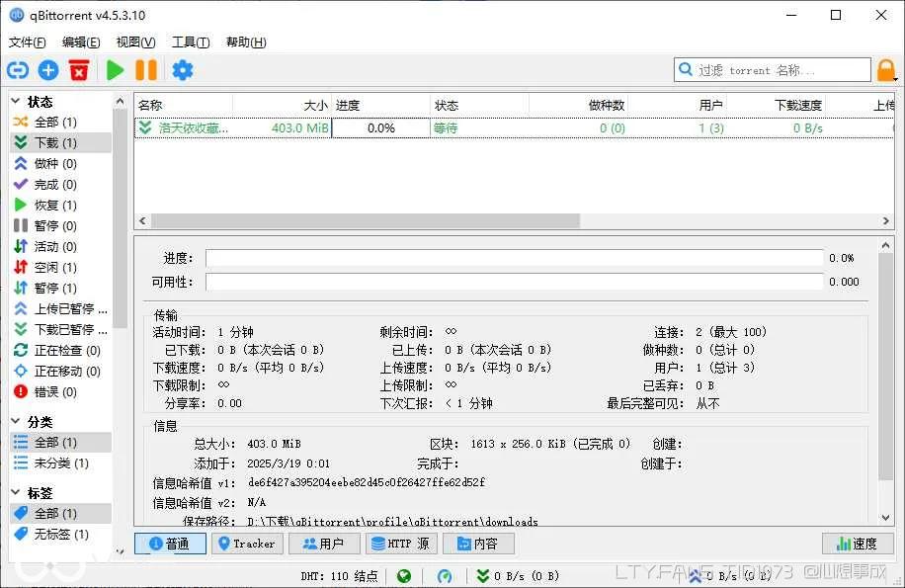The width and height of the screenshot is (905, 588).
Task: Open the 文件(F) menu
Action: (x=27, y=42)
